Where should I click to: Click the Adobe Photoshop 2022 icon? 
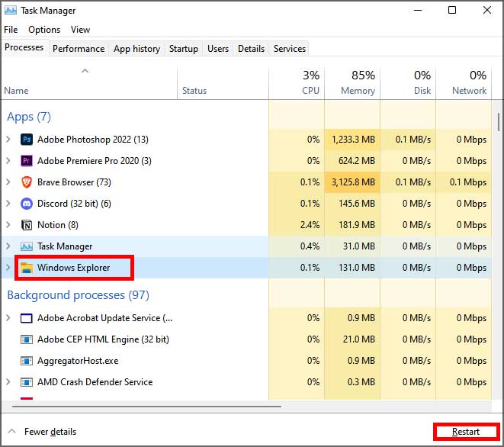tap(27, 140)
